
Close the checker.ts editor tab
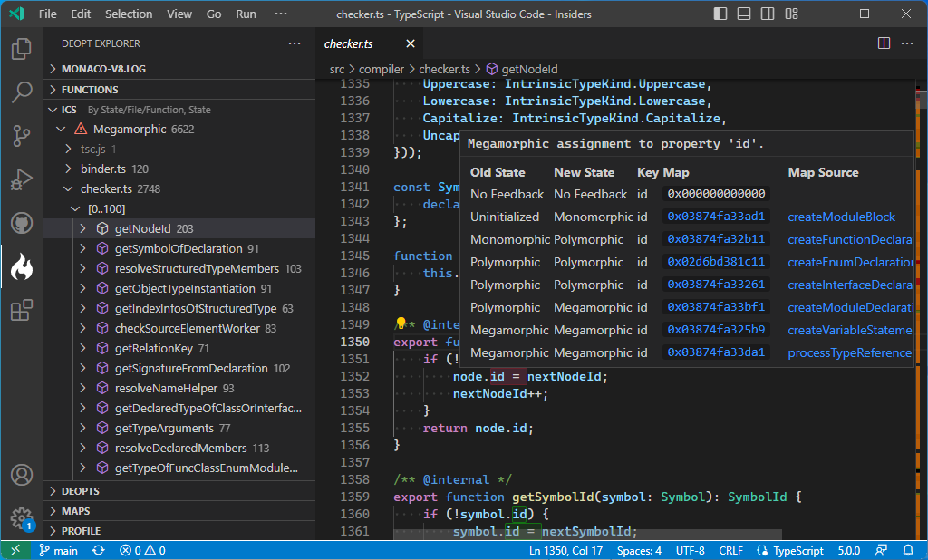click(x=410, y=43)
